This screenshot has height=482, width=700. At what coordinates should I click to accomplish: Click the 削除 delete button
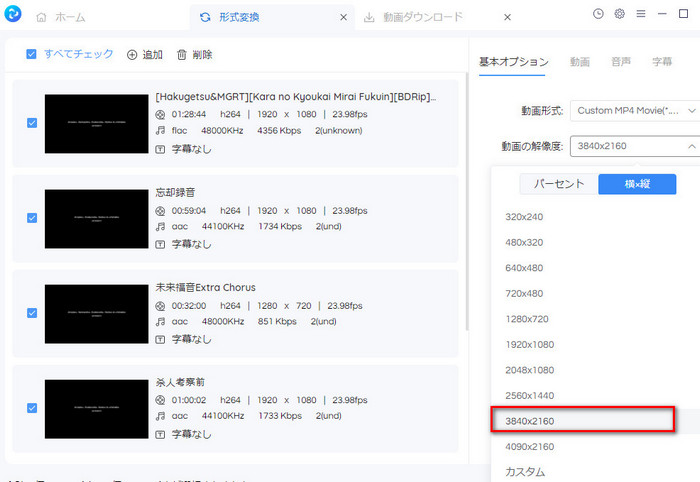195,55
